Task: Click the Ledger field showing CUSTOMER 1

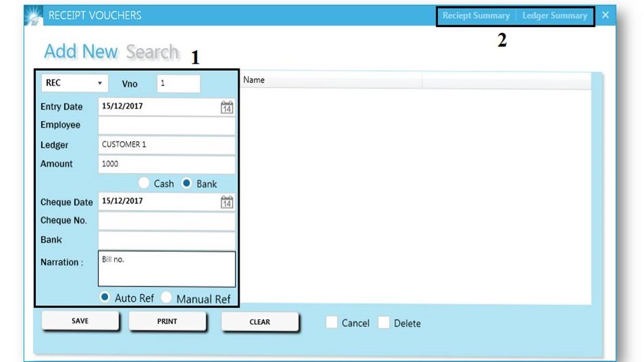Action: tap(167, 145)
